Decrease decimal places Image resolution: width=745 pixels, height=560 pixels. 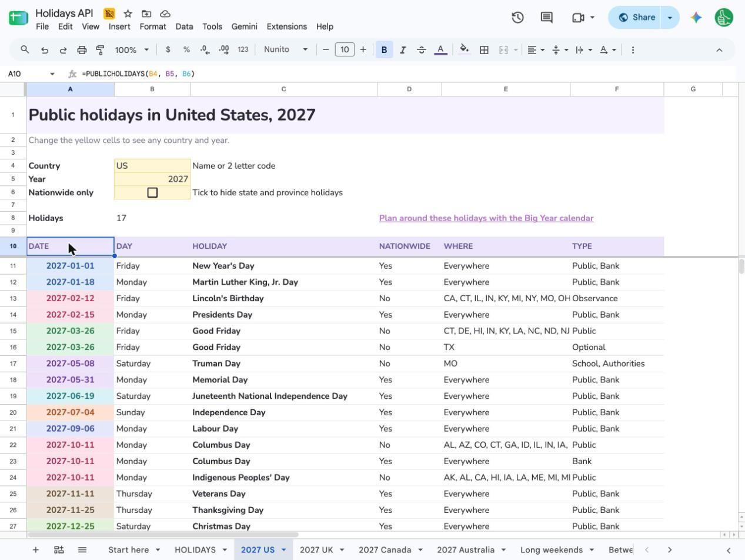click(x=205, y=50)
